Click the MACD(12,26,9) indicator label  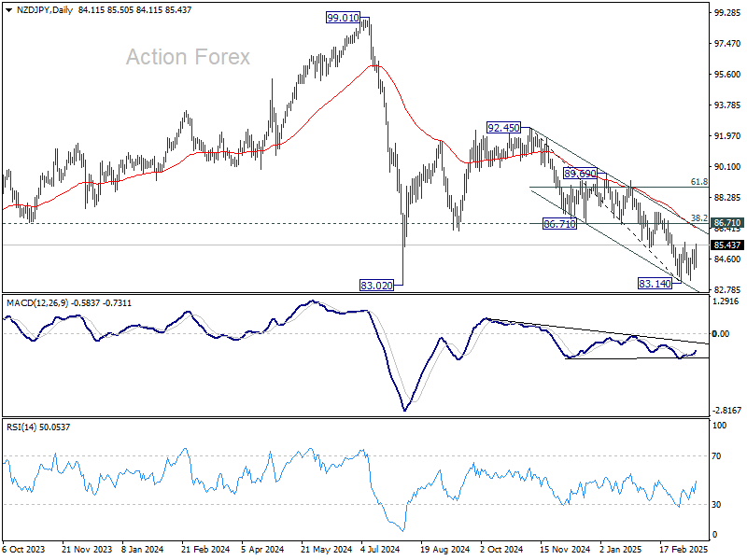(37, 302)
